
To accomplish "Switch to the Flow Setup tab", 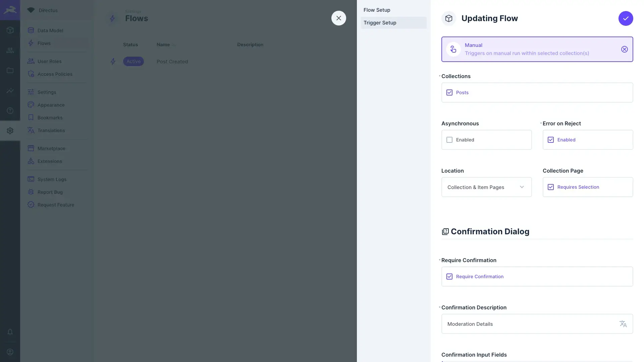I will click(x=377, y=10).
